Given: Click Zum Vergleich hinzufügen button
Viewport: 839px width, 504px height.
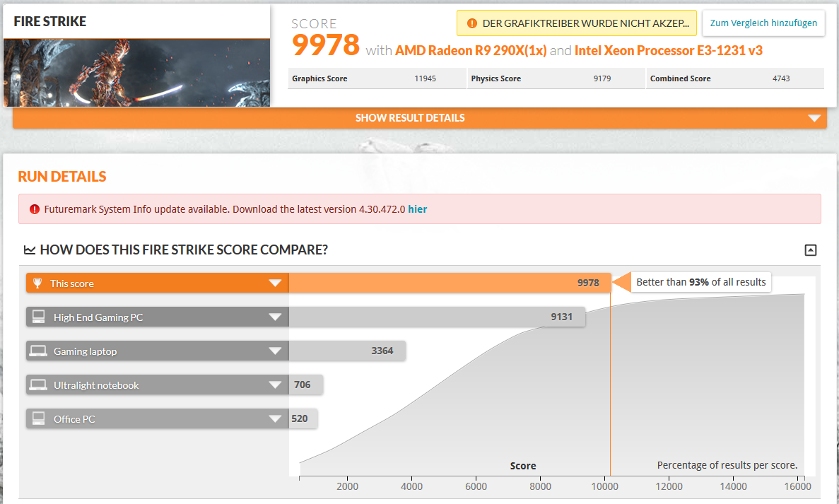Looking at the screenshot, I should (763, 23).
